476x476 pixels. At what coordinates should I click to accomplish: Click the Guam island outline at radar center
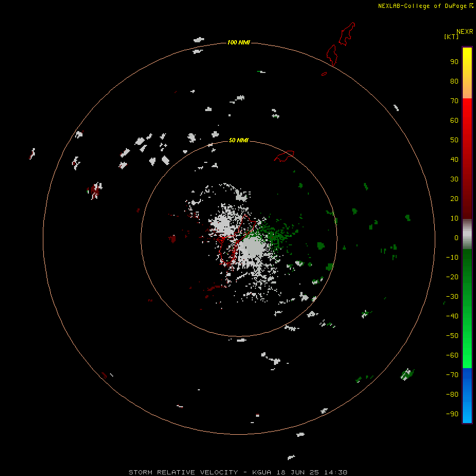point(236,239)
